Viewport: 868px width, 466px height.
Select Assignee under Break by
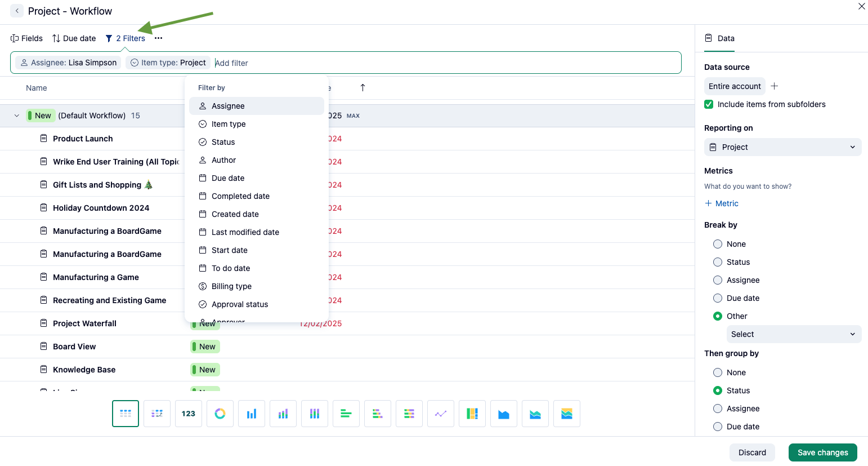coord(718,280)
